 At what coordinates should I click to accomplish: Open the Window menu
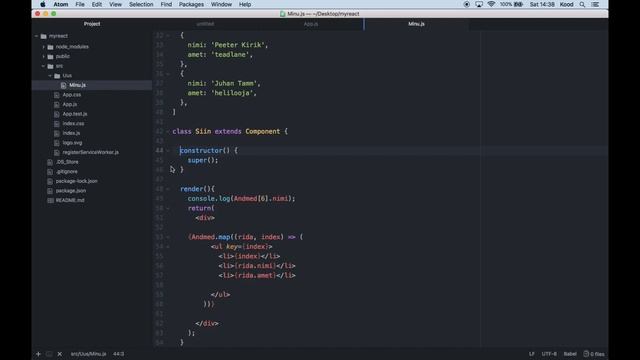222,4
